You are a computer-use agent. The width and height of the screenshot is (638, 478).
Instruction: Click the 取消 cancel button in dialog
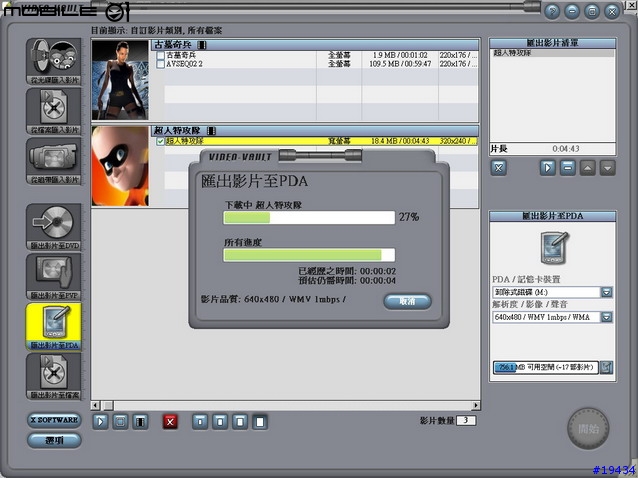(407, 301)
